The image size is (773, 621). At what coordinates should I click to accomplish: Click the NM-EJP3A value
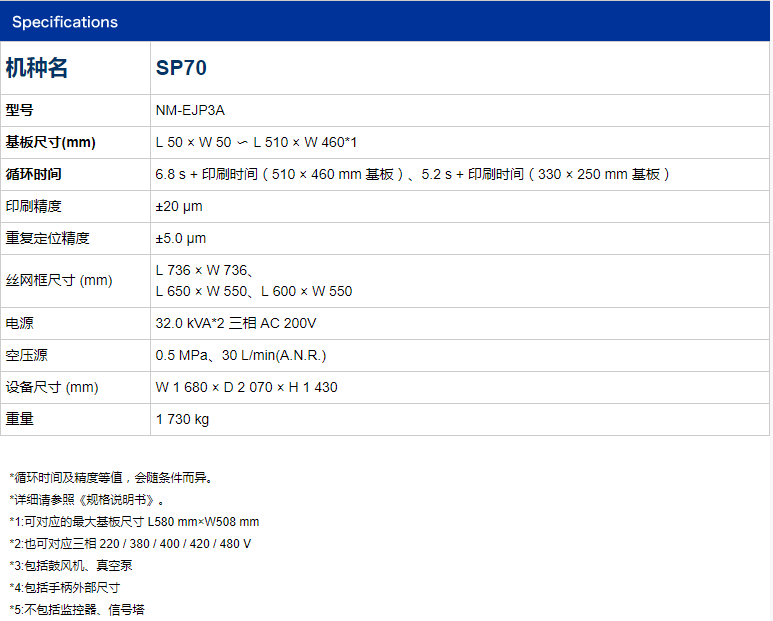pyautogui.click(x=190, y=110)
